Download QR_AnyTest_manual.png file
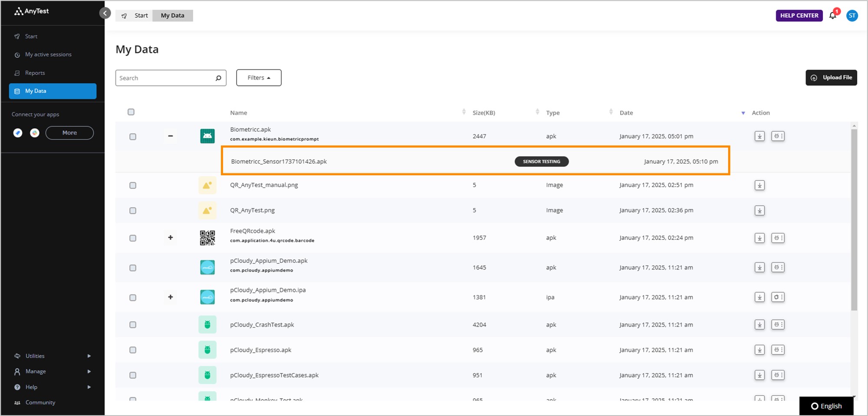The image size is (868, 416). [759, 185]
